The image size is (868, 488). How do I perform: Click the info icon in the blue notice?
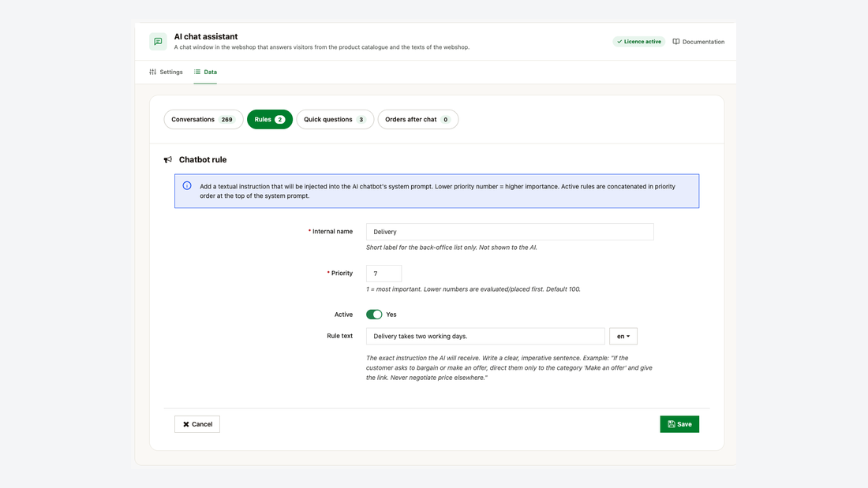pyautogui.click(x=187, y=186)
